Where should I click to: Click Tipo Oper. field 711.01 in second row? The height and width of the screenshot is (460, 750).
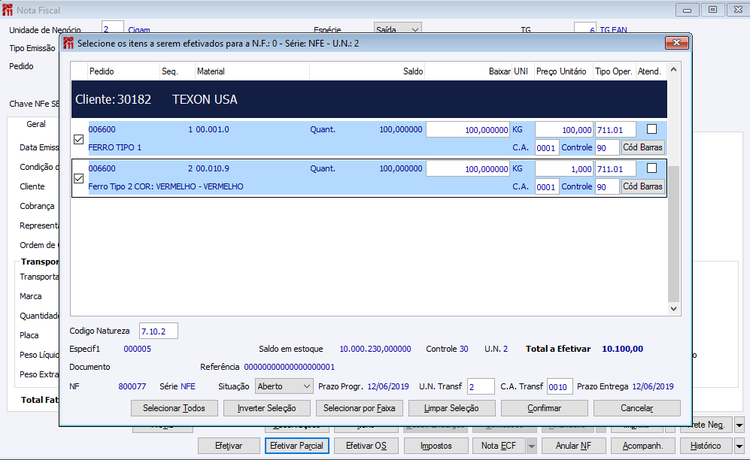coord(616,169)
